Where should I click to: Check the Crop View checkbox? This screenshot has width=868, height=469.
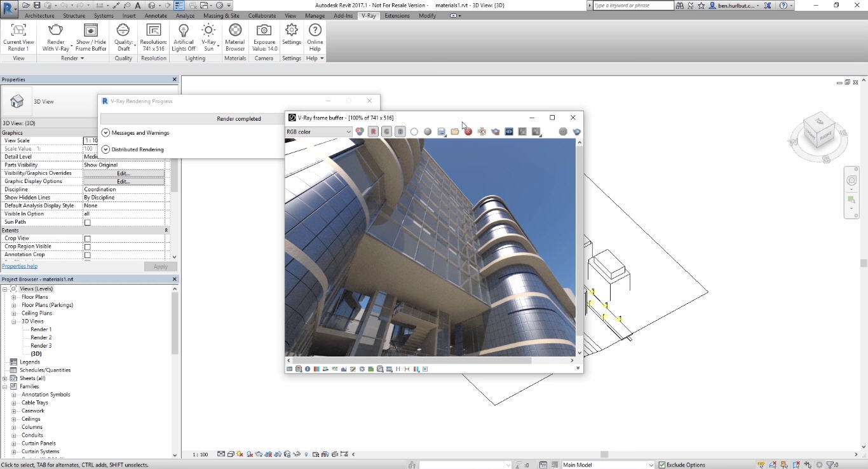[87, 238]
